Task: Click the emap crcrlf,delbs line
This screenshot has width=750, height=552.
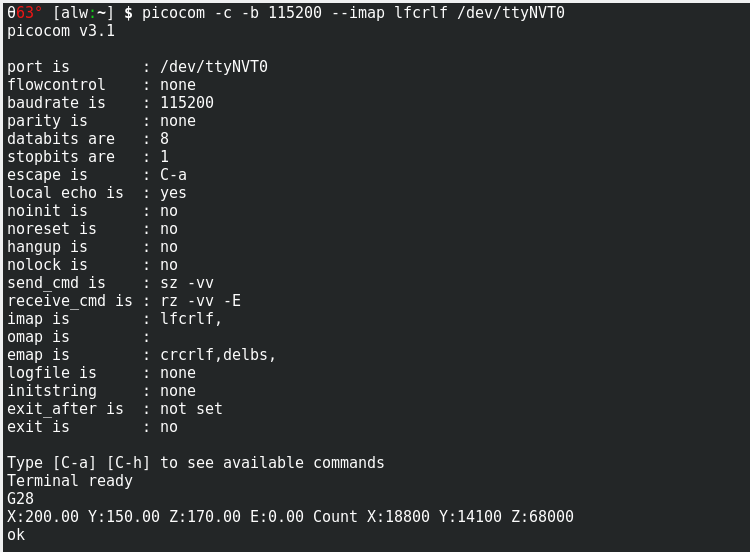Action: [141, 355]
